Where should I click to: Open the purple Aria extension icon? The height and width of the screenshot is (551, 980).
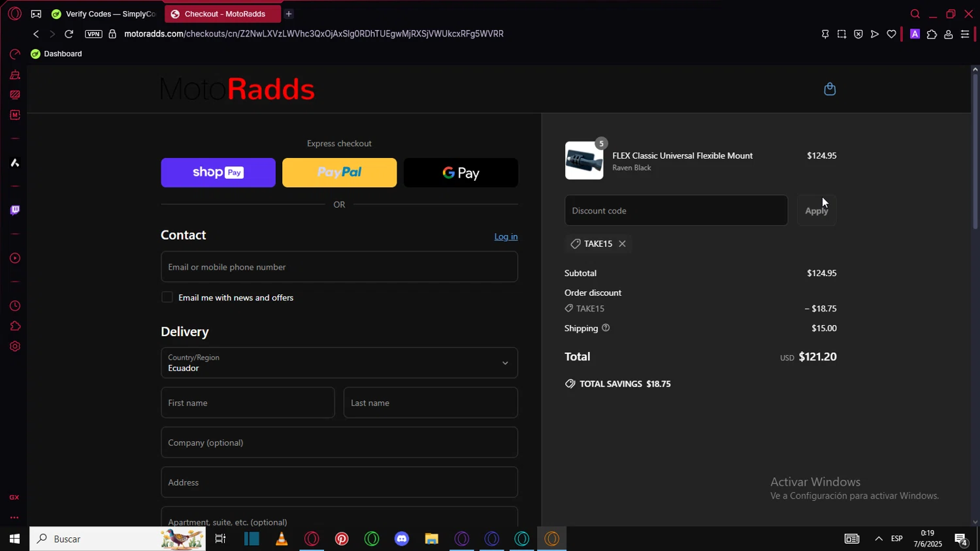tap(915, 34)
